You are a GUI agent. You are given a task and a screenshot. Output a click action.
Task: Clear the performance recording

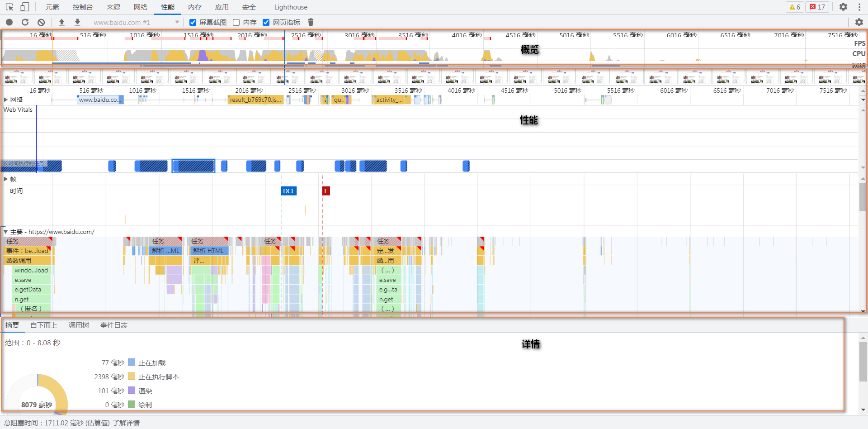coord(41,22)
